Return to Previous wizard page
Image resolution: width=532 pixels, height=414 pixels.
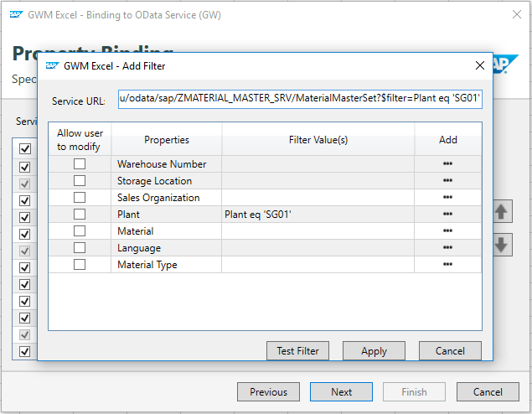(268, 391)
